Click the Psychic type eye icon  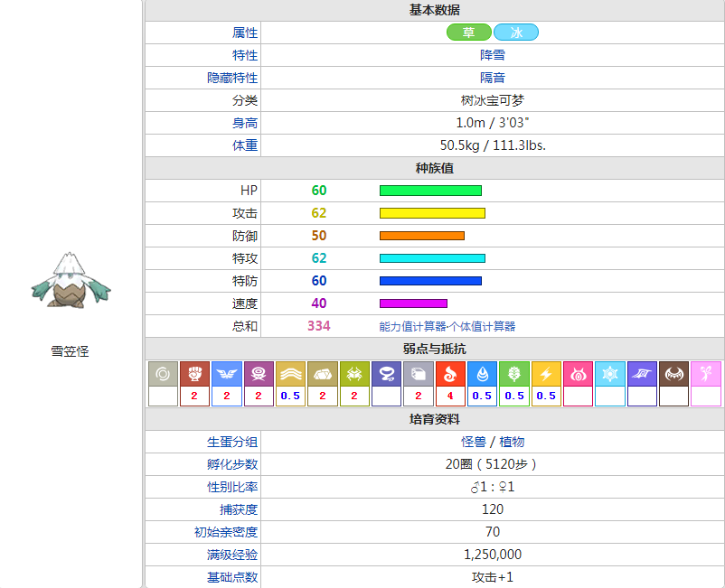click(578, 374)
